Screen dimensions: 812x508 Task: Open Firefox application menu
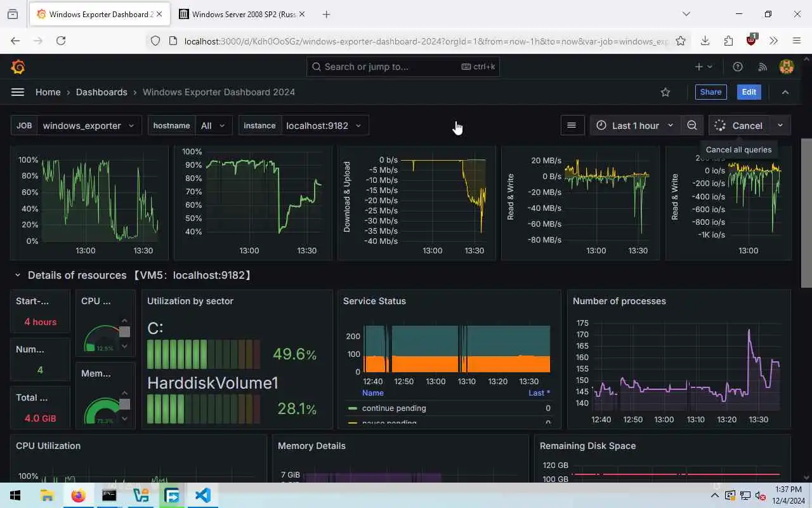coord(797,41)
